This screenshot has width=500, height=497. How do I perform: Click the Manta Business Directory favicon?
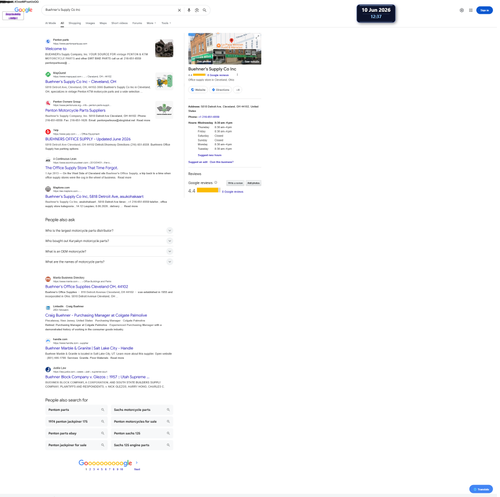point(48,279)
